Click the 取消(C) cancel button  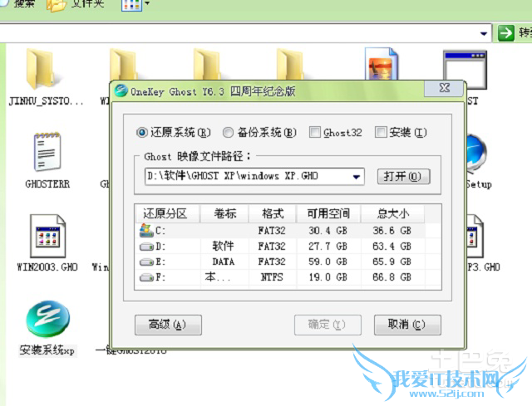coord(407,325)
